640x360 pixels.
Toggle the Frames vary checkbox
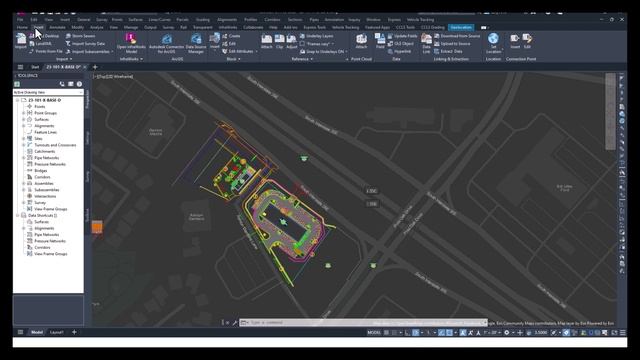pyautogui.click(x=302, y=44)
